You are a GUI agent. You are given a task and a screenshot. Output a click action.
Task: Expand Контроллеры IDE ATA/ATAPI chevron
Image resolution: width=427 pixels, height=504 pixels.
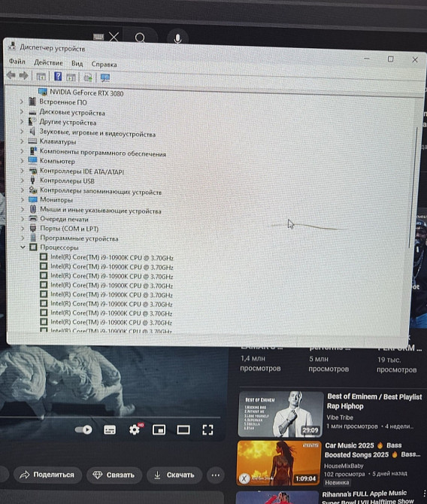tap(22, 171)
